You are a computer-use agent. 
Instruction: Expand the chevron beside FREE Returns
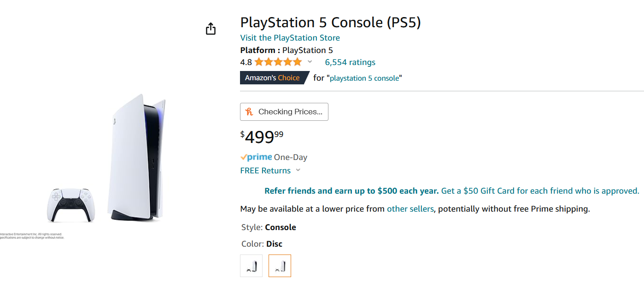coord(298,170)
